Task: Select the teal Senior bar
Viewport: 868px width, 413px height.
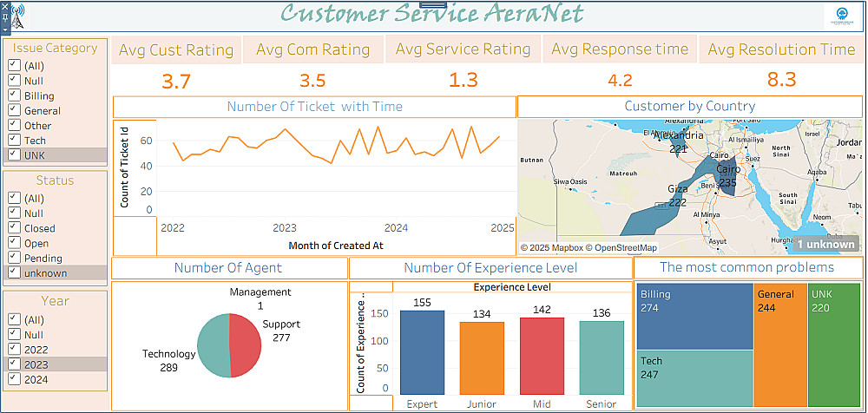Action: 602,357
